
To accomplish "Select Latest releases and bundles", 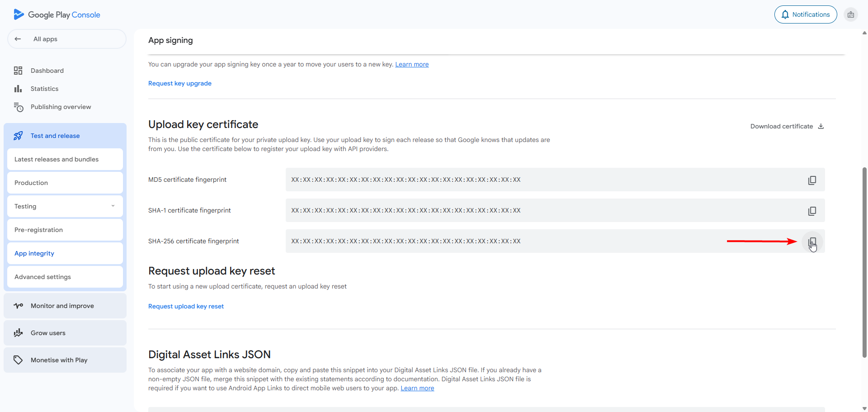I will click(56, 159).
